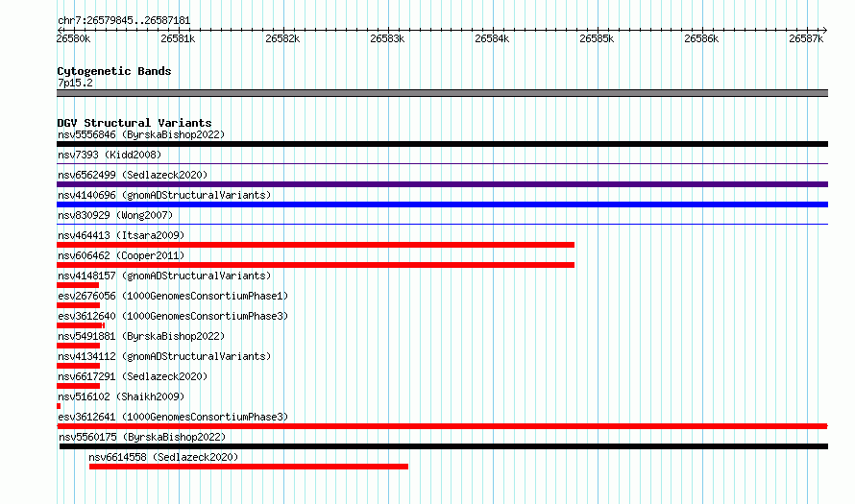Image resolution: width=855 pixels, height=504 pixels.
Task: Click the nsv5556846 (ByrskaBishop2022) label
Action: (x=141, y=134)
